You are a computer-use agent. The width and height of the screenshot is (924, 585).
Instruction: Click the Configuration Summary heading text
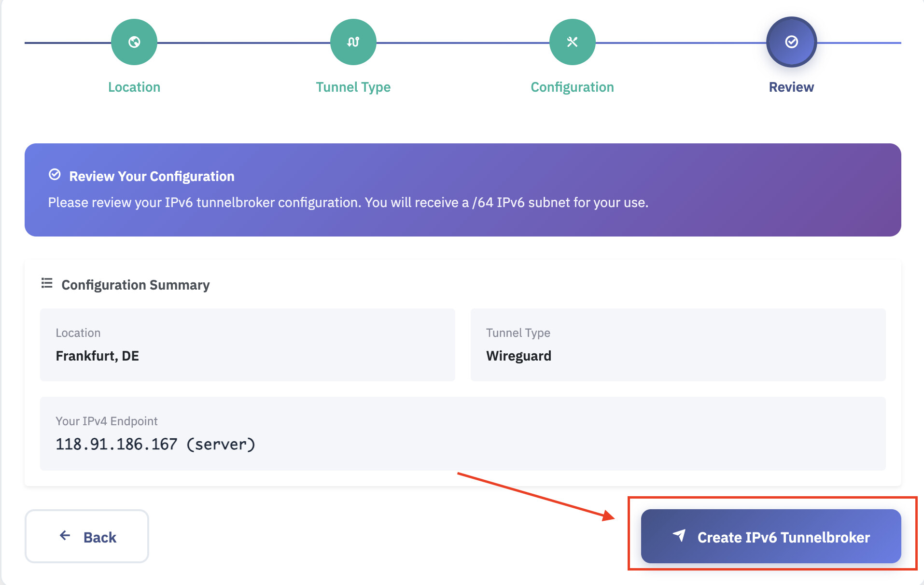coord(136,285)
